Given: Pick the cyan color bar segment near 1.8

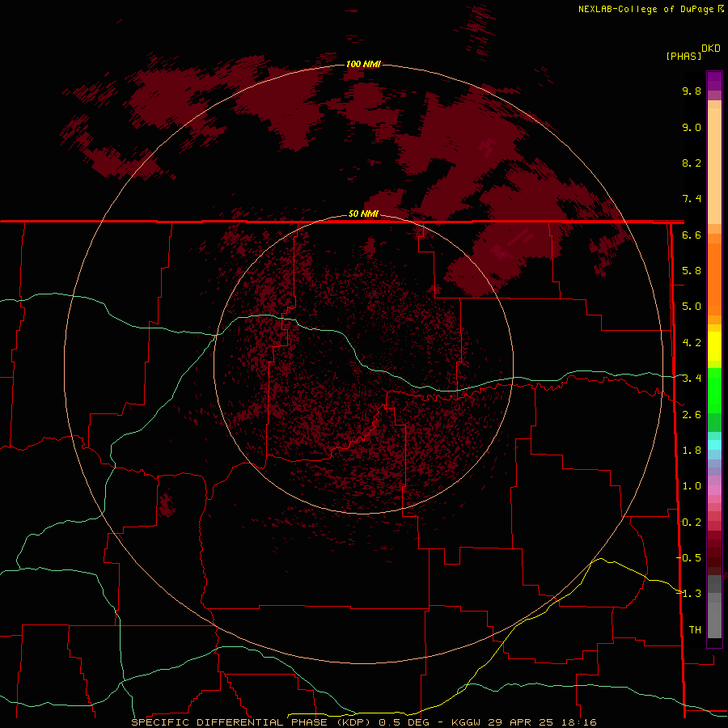Looking at the screenshot, I should pyautogui.click(x=714, y=445).
